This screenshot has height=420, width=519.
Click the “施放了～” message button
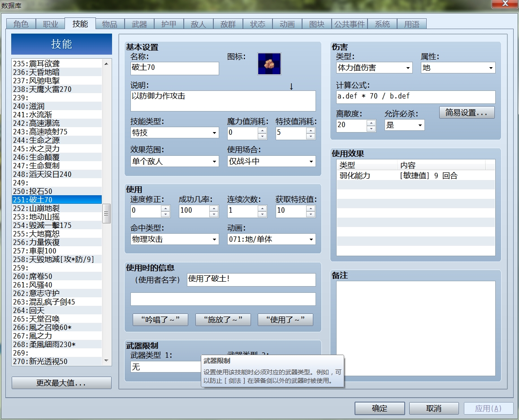223,319
